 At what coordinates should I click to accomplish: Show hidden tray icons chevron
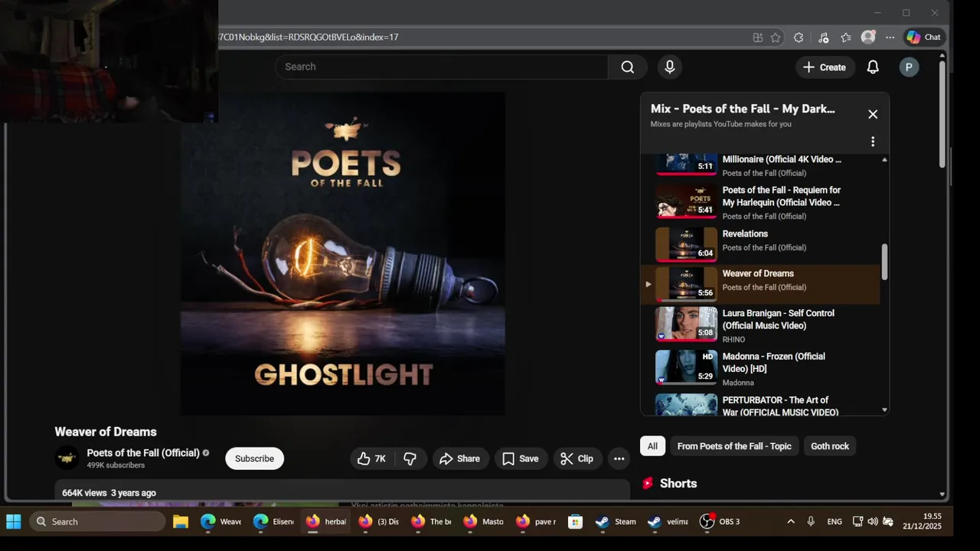point(791,521)
